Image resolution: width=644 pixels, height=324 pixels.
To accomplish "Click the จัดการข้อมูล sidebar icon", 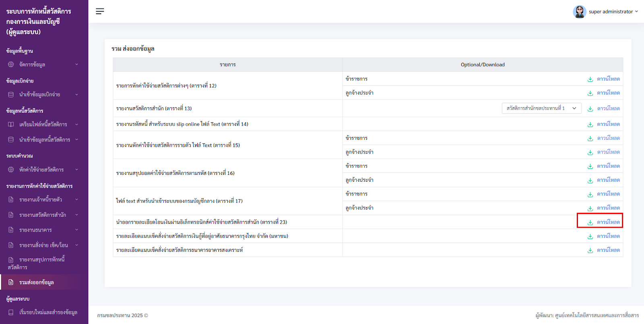I will [11, 64].
